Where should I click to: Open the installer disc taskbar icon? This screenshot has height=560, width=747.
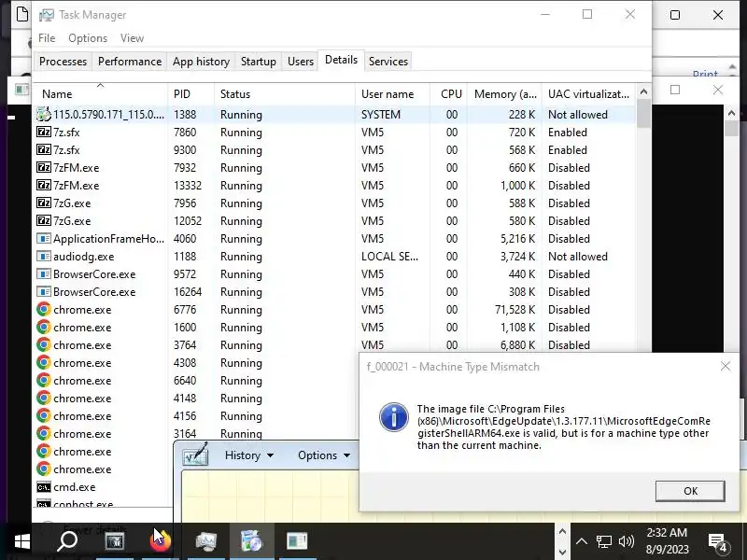252,541
